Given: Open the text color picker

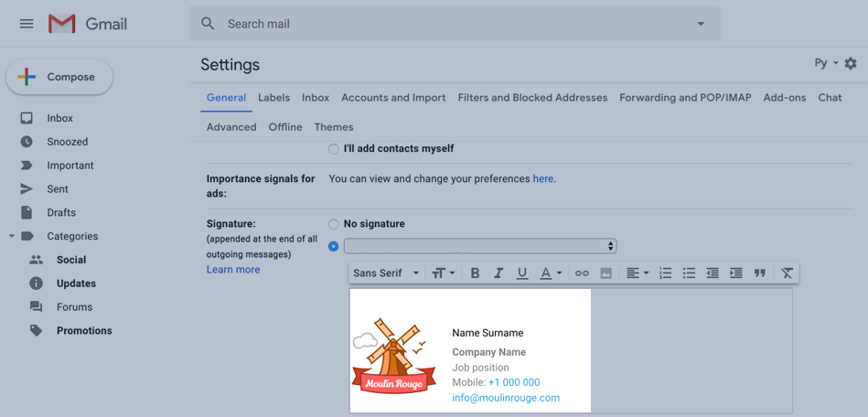Looking at the screenshot, I should pyautogui.click(x=551, y=273).
